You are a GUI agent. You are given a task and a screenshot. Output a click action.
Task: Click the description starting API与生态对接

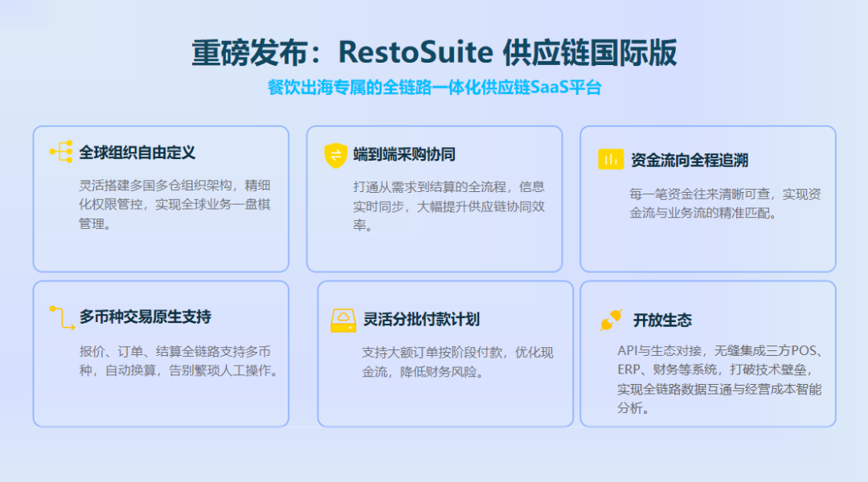721,379
